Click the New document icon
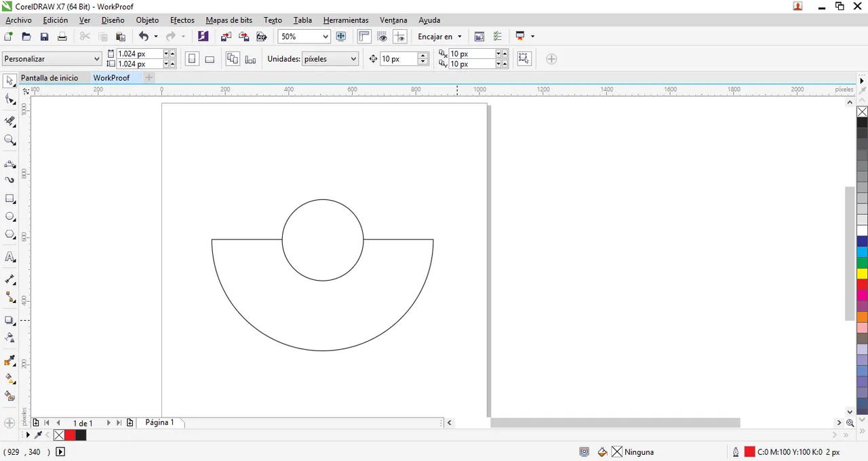This screenshot has height=461, width=868. [x=9, y=37]
